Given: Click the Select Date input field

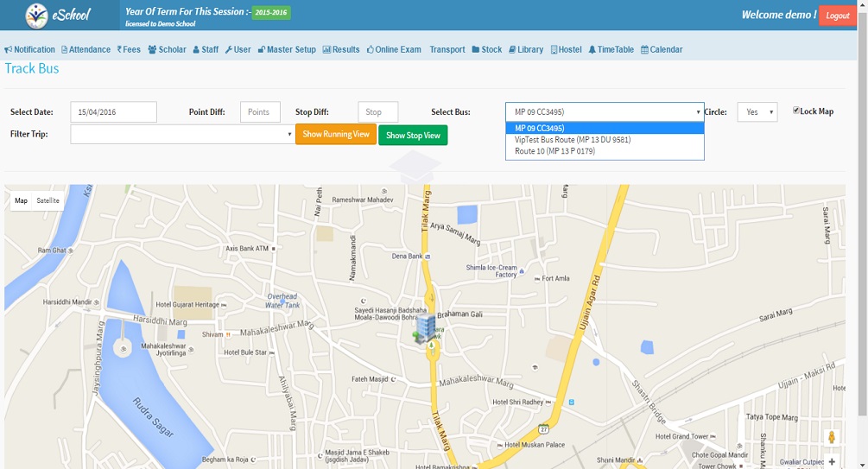Looking at the screenshot, I should (113, 112).
